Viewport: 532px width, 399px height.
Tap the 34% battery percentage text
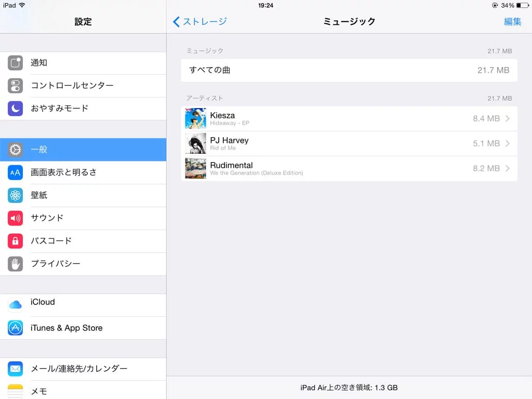[x=508, y=5]
